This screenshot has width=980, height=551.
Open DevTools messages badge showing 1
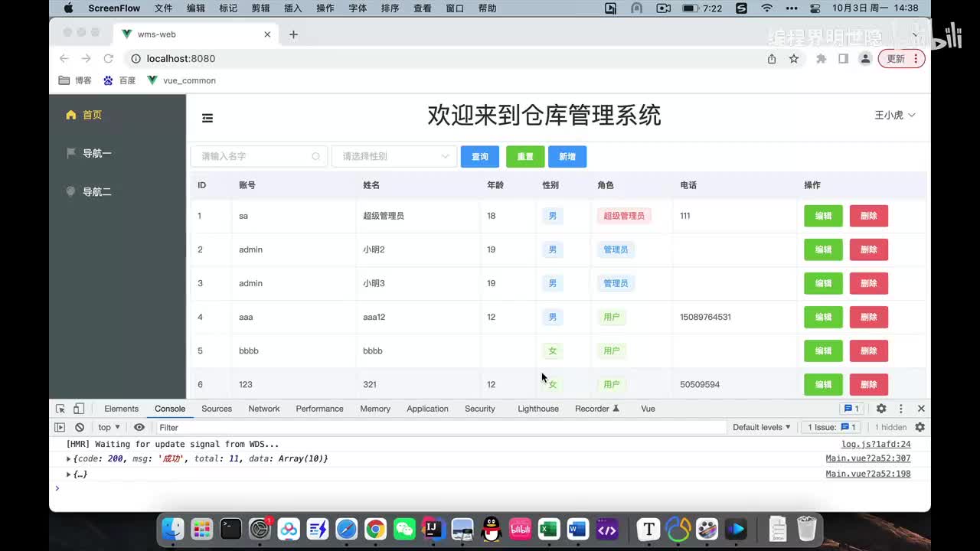click(851, 409)
